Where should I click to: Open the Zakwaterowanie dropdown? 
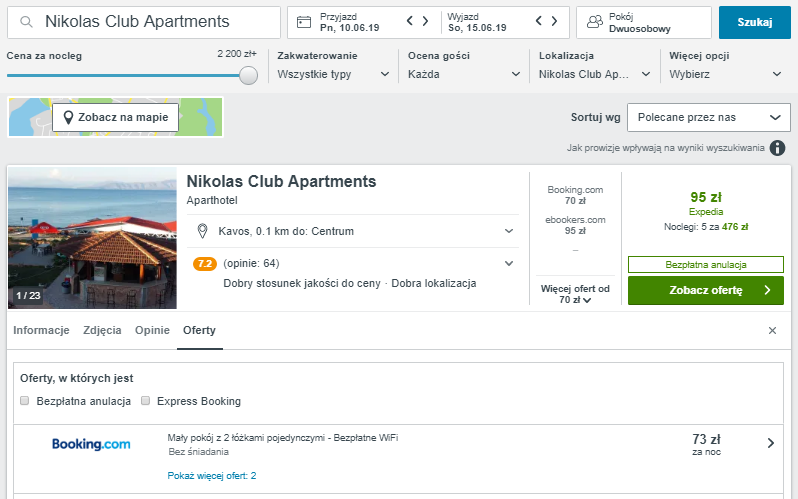[333, 74]
